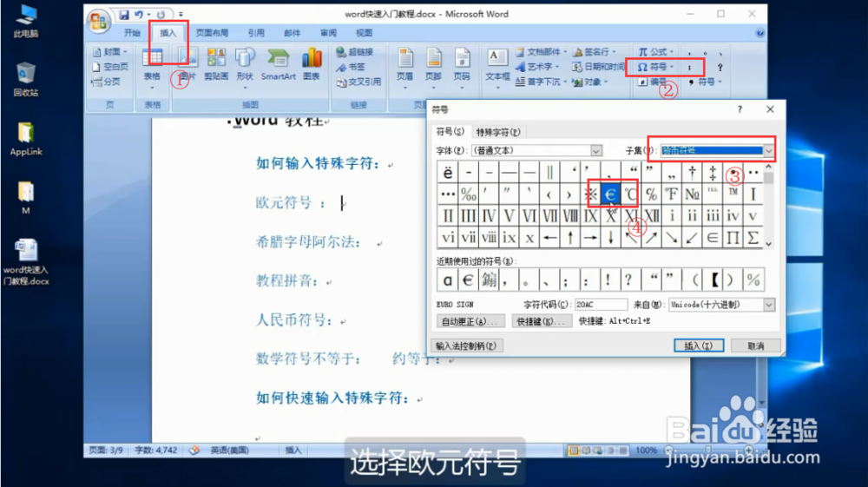Select 回收站 recycle bin on desktop

click(x=26, y=80)
